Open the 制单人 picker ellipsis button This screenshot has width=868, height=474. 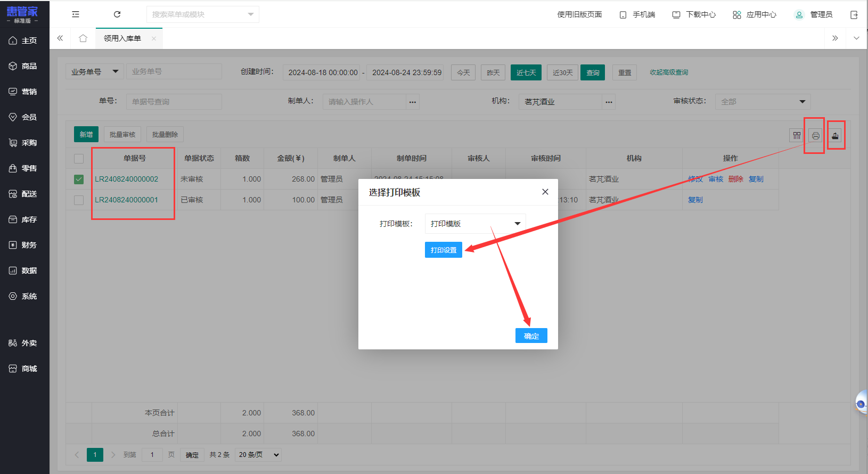pyautogui.click(x=413, y=102)
